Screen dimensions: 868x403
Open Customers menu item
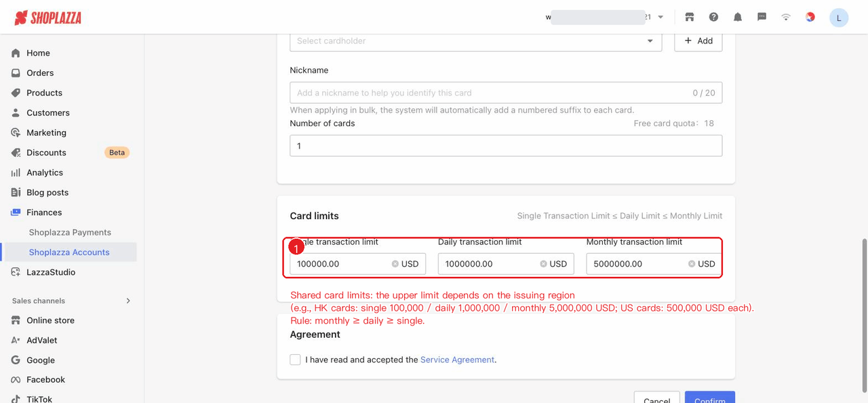48,113
